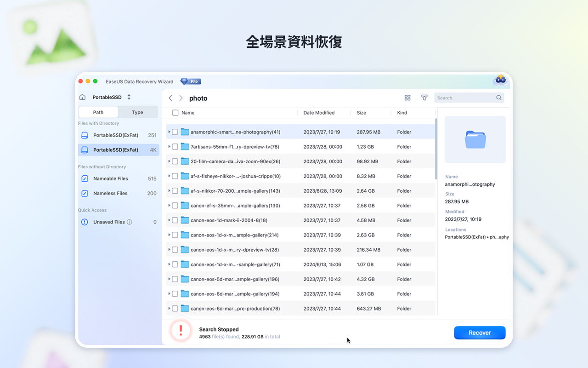The height and width of the screenshot is (368, 588).
Task: Open Nameless Files category
Action: coord(119,193)
